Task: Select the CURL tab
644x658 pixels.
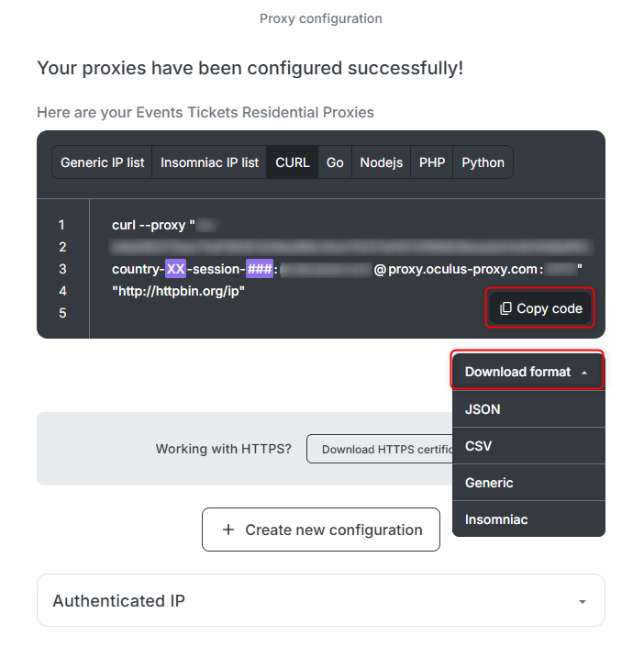Action: [293, 162]
